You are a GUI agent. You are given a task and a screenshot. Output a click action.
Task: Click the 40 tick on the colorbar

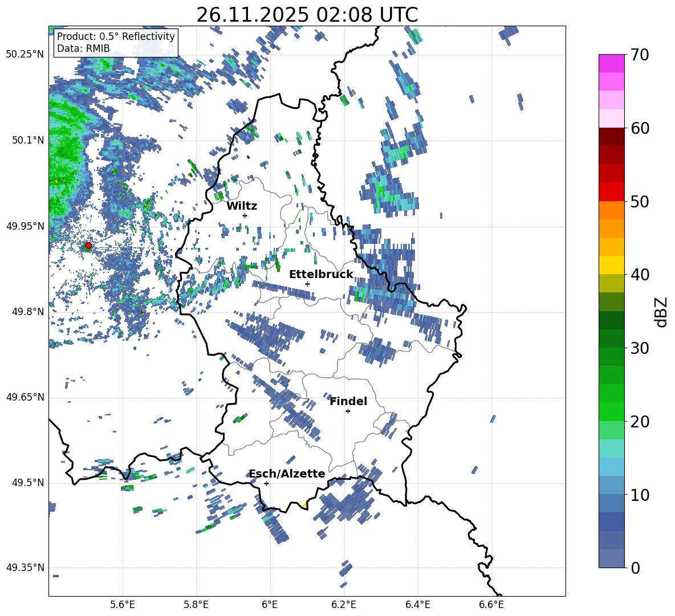640,275
